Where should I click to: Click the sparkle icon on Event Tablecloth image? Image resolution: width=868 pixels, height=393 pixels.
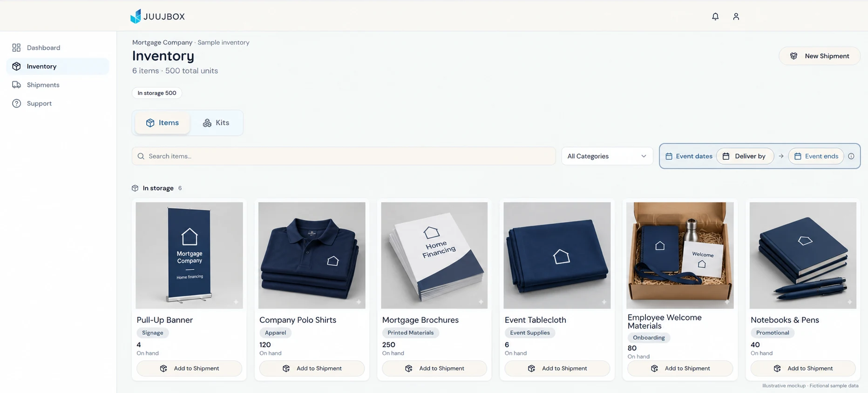[x=604, y=302]
